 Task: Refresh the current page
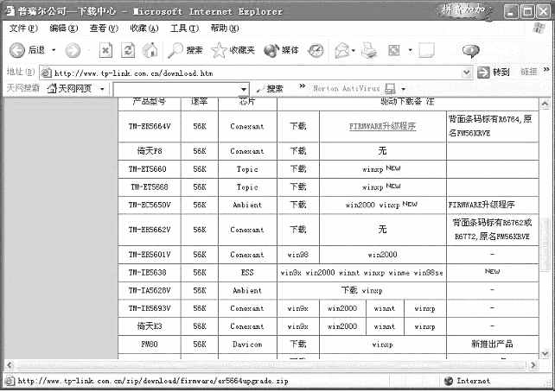click(x=128, y=51)
